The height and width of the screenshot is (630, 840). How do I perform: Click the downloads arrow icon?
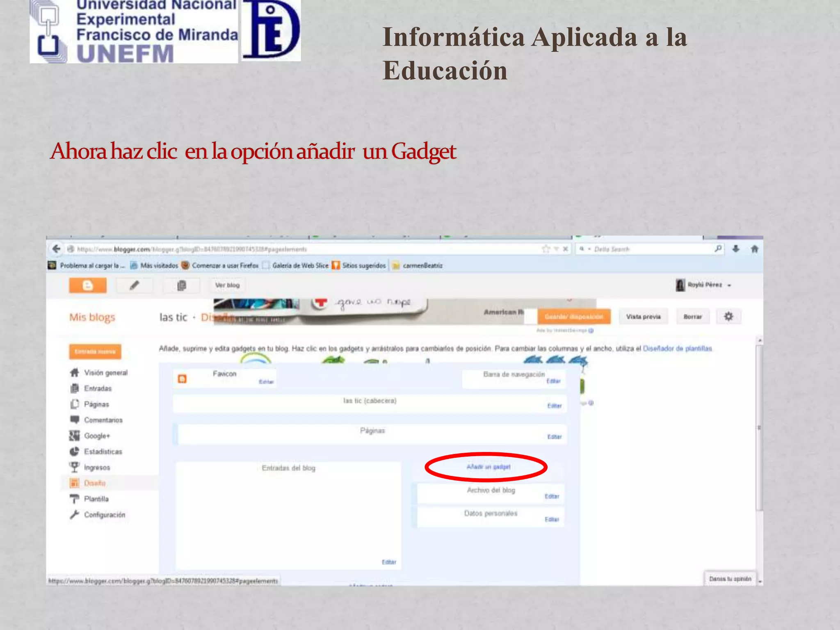point(736,249)
